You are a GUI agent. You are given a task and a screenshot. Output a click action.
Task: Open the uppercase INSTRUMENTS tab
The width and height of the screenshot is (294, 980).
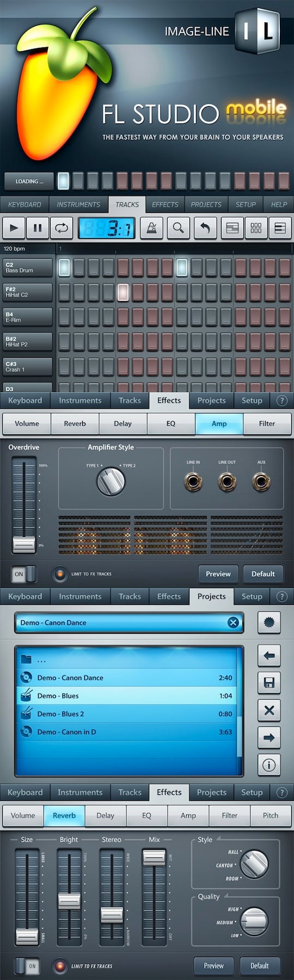click(78, 205)
